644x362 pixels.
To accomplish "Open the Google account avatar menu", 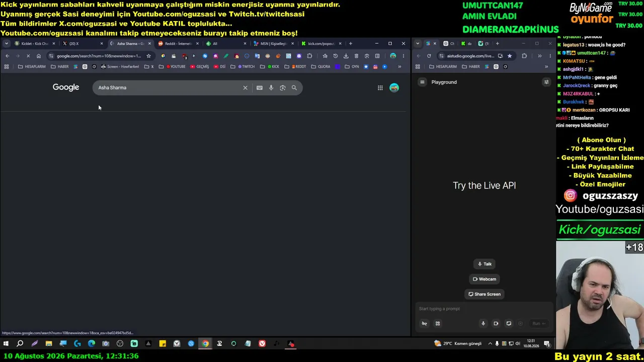I will point(394,87).
